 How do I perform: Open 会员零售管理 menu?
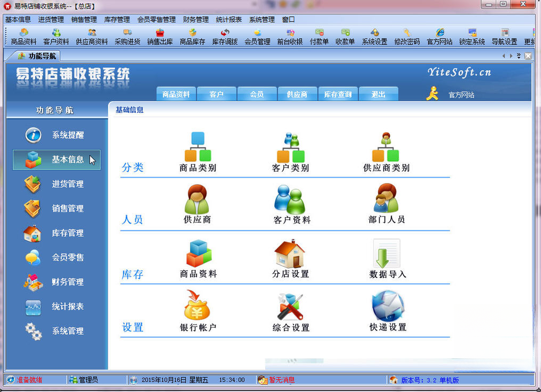[x=157, y=20]
